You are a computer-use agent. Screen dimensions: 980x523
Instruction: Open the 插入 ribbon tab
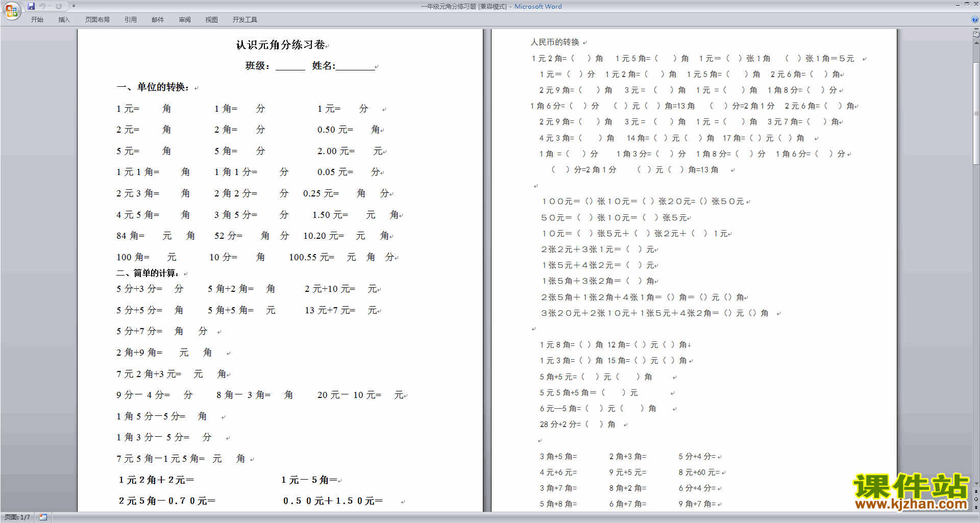pos(64,20)
